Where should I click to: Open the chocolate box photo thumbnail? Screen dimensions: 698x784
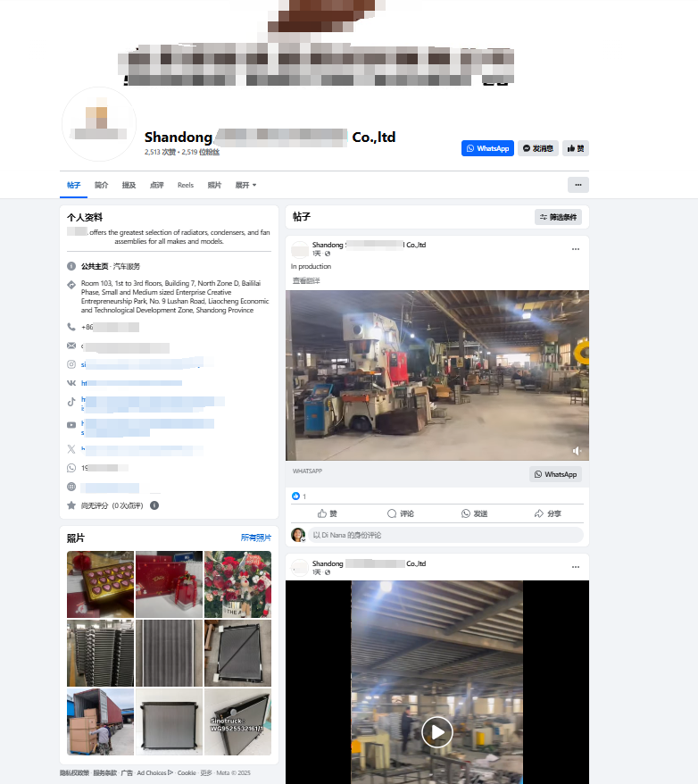[x=101, y=585]
